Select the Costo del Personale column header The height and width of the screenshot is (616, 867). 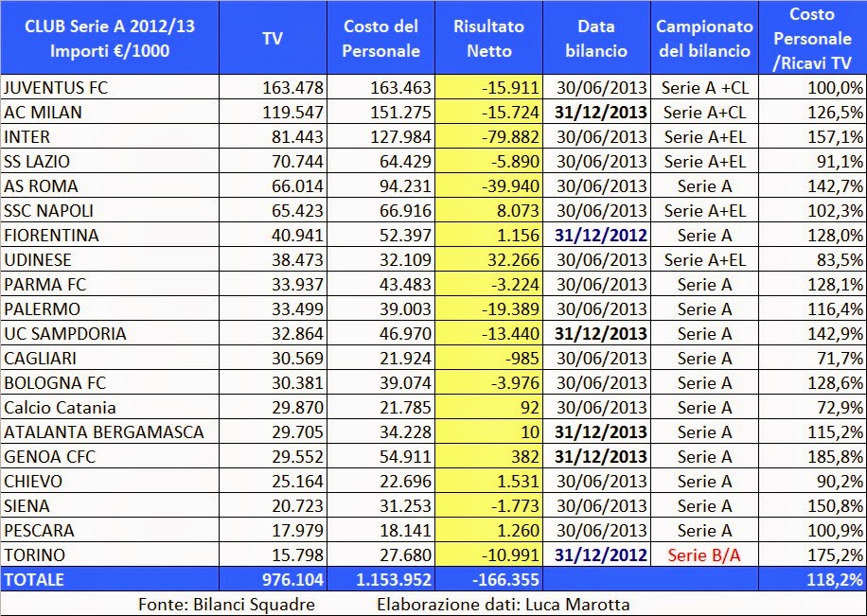(x=381, y=38)
